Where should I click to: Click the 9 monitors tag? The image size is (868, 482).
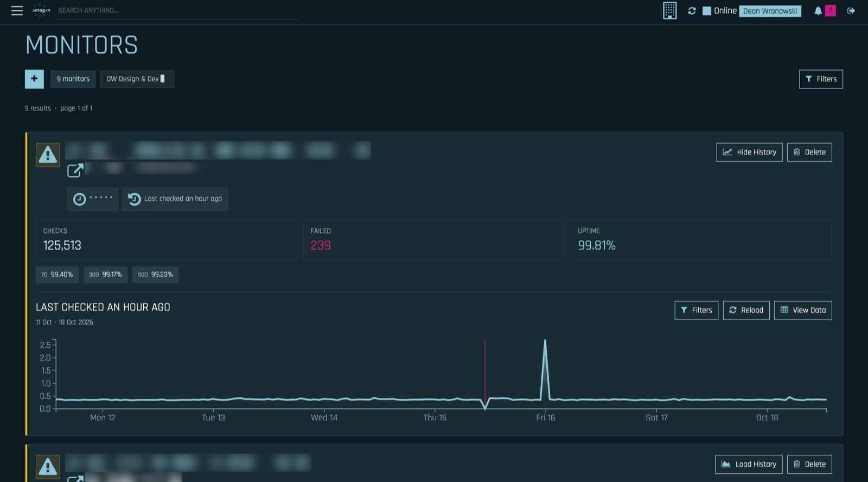tap(73, 79)
